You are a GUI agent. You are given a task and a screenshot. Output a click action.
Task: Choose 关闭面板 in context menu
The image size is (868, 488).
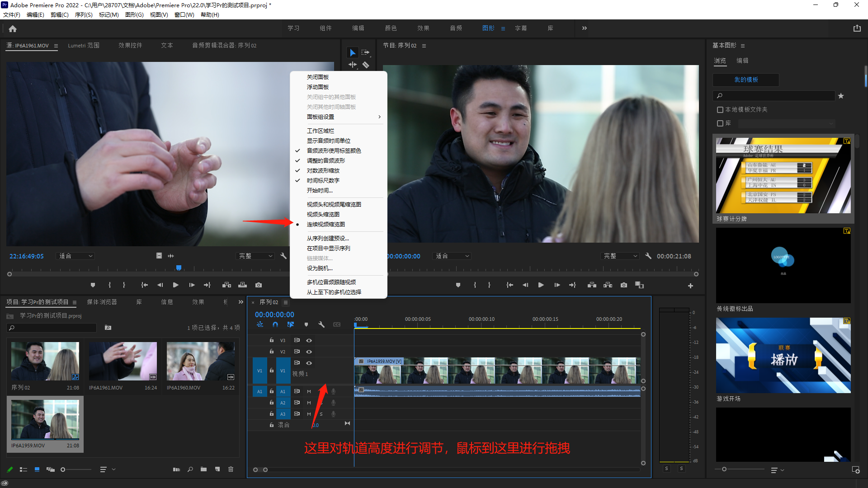click(x=318, y=77)
